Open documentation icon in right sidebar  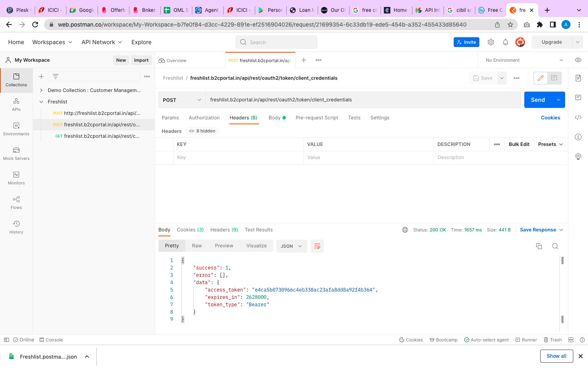coord(578,78)
